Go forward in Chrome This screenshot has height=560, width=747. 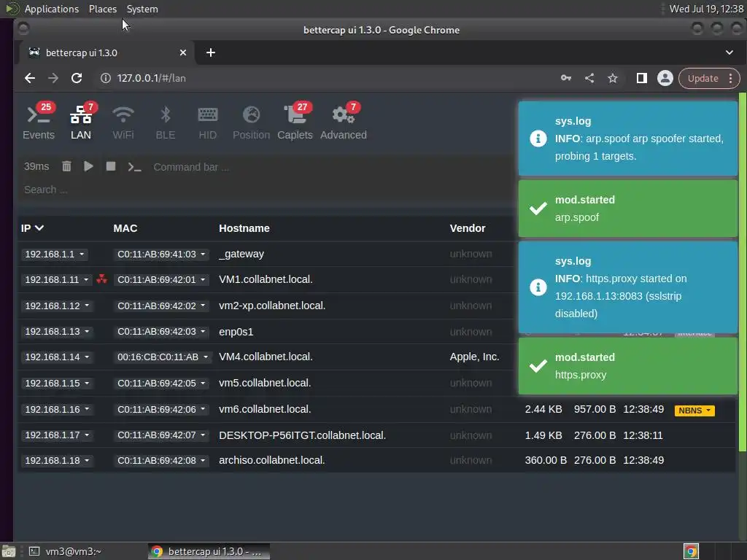click(x=53, y=78)
